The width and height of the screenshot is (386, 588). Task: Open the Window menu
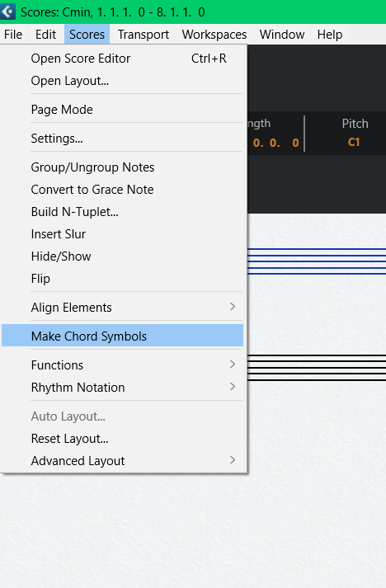[x=282, y=35]
